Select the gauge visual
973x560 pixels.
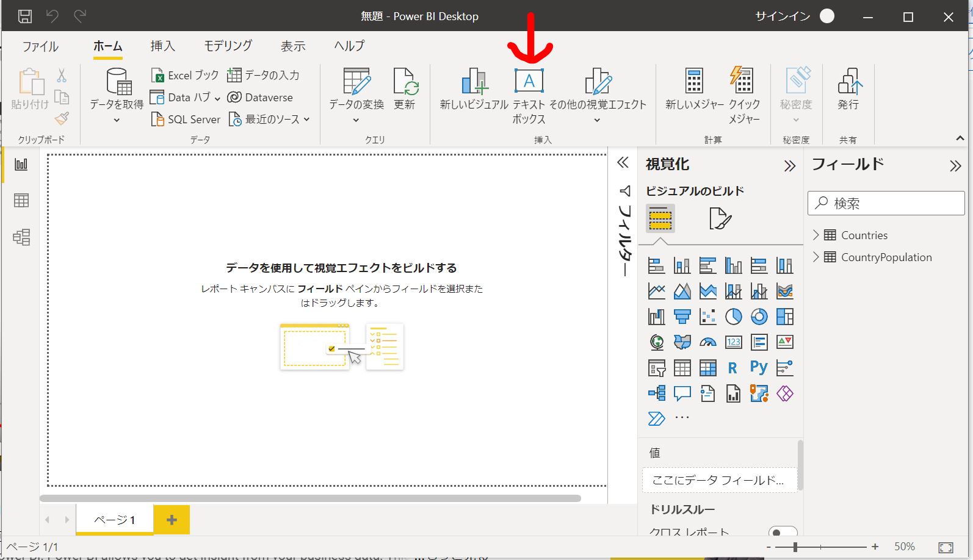pos(707,342)
